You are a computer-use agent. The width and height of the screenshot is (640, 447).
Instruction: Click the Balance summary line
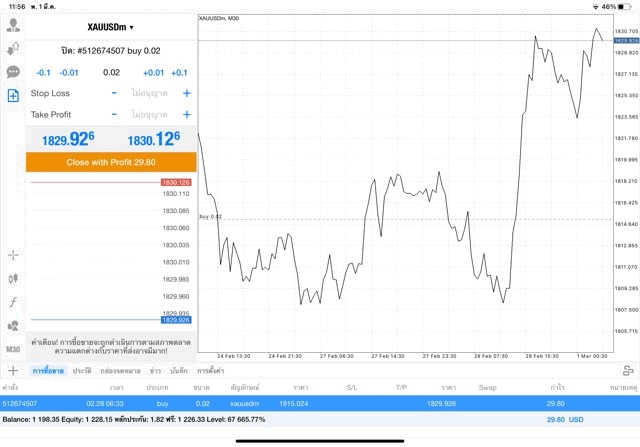(x=134, y=419)
